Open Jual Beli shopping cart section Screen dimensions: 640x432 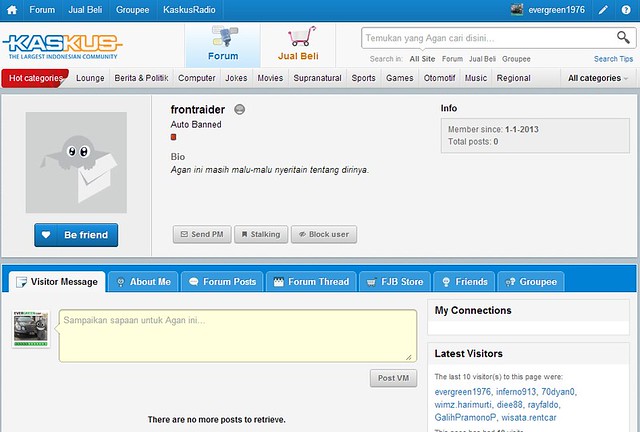click(299, 45)
